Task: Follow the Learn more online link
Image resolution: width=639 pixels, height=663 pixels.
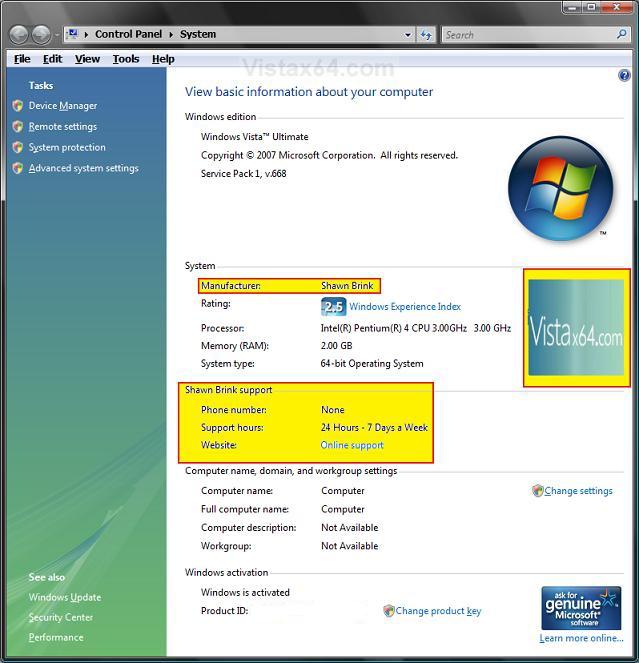Action: click(x=581, y=638)
